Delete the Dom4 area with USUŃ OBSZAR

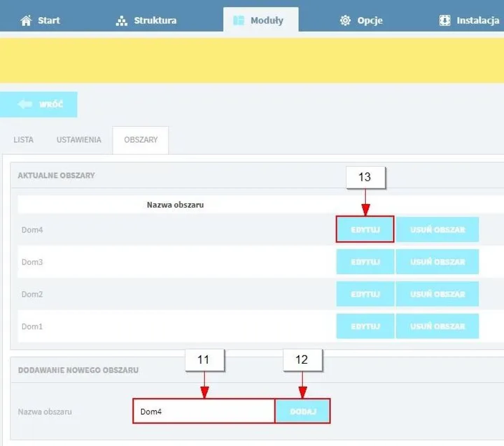437,230
